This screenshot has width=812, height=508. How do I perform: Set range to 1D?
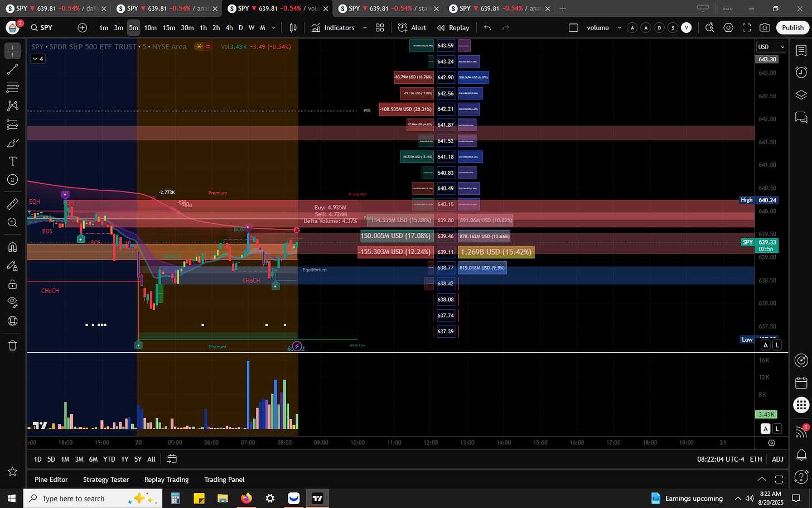point(38,459)
